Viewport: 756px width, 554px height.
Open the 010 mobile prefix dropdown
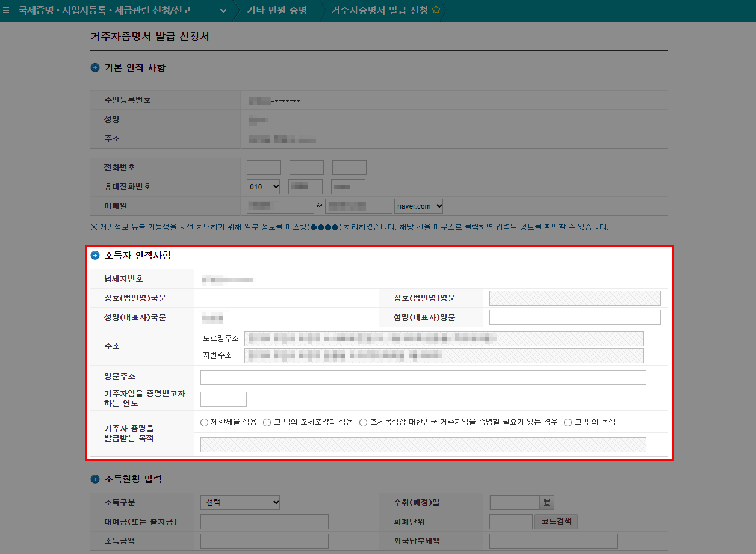coord(263,186)
